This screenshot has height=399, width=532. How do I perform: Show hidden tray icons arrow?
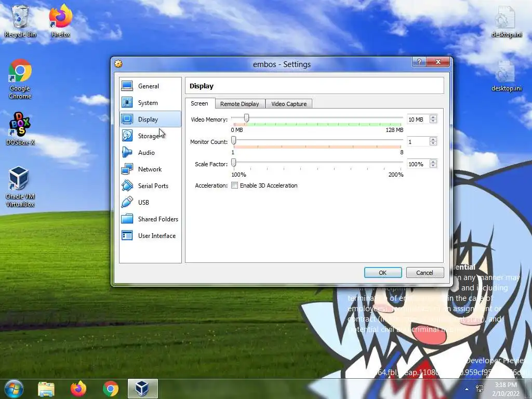pos(467,389)
